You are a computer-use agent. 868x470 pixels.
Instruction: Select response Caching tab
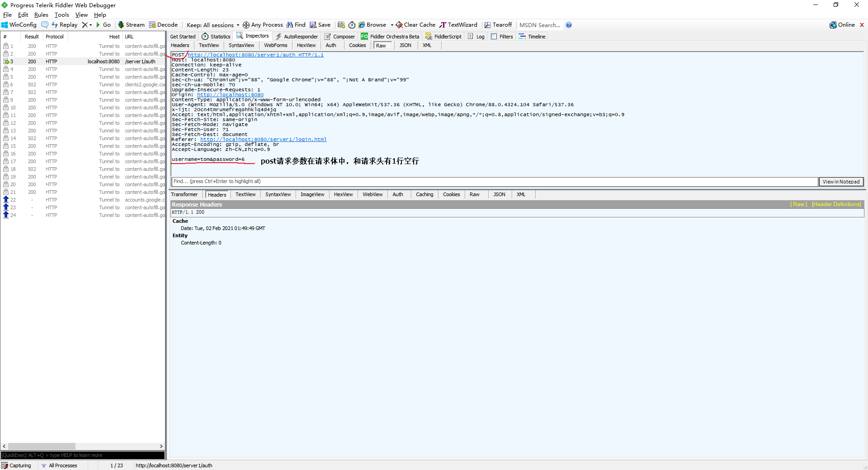pos(425,194)
